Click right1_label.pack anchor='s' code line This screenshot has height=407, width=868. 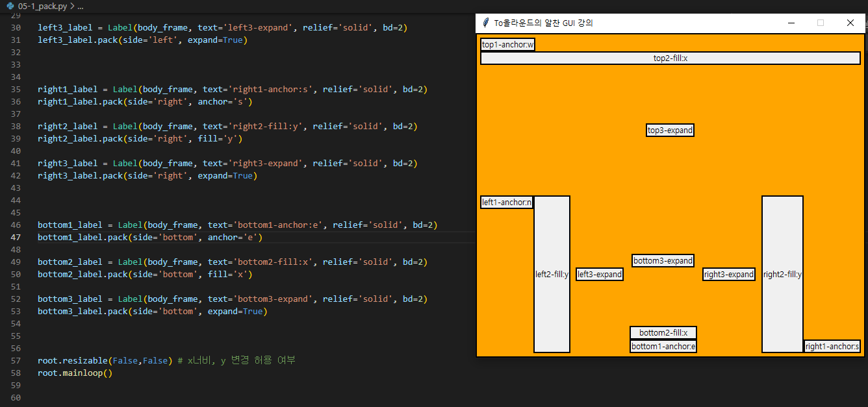tap(145, 102)
